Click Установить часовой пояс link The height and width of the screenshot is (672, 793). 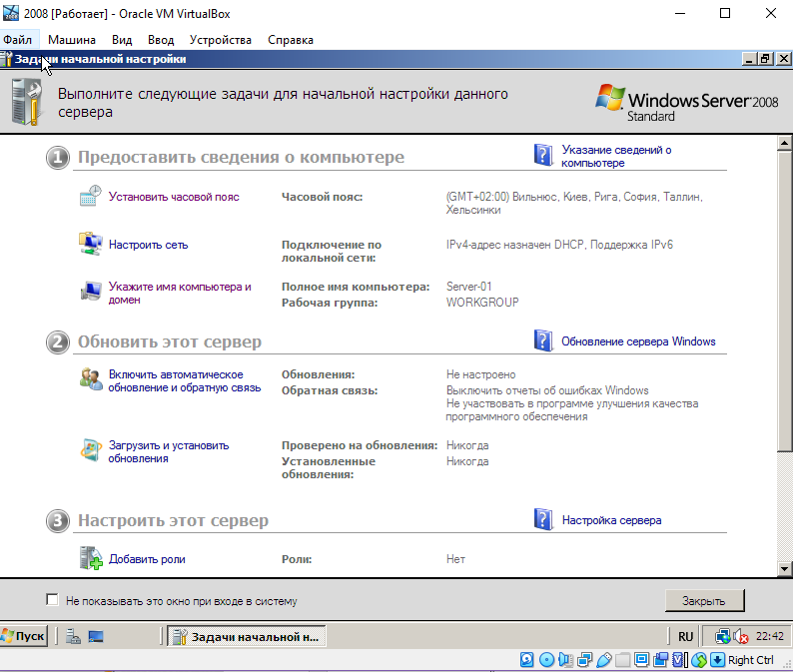click(x=174, y=197)
